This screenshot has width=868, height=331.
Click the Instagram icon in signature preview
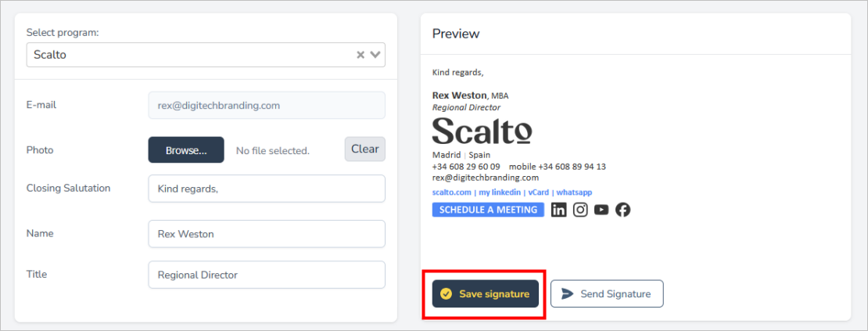point(580,210)
